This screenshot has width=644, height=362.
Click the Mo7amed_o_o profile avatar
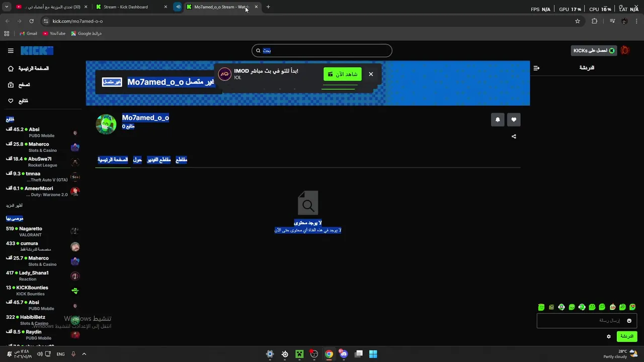(106, 124)
